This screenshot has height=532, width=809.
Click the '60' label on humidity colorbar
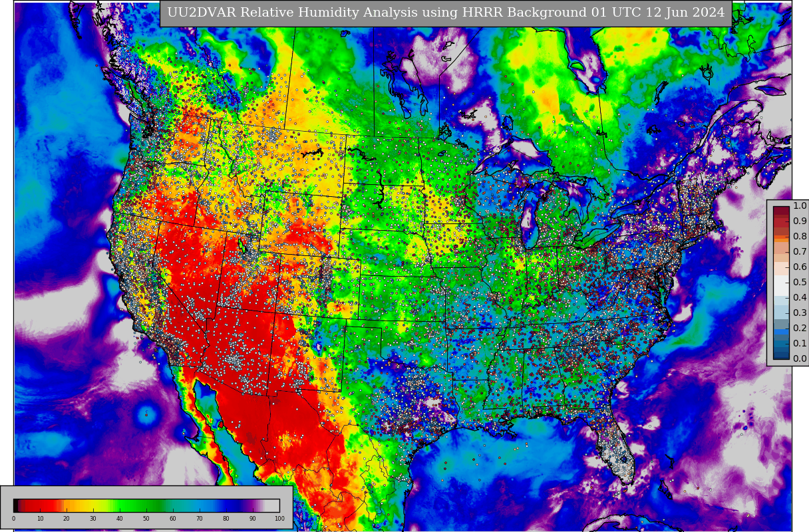(173, 519)
